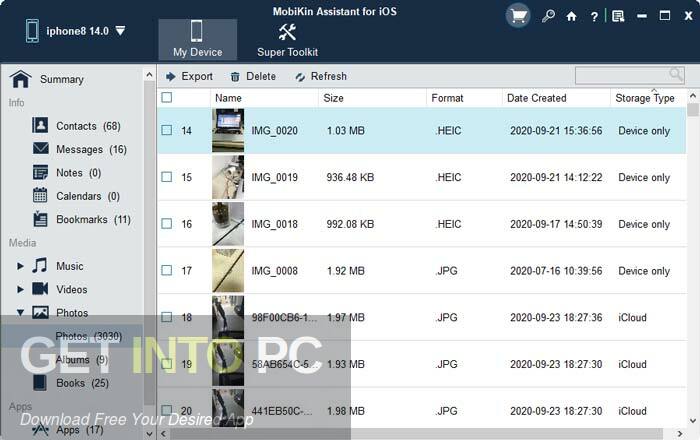Click the Books icon in sidebar
The height and width of the screenshot is (440, 700).
pyautogui.click(x=40, y=382)
